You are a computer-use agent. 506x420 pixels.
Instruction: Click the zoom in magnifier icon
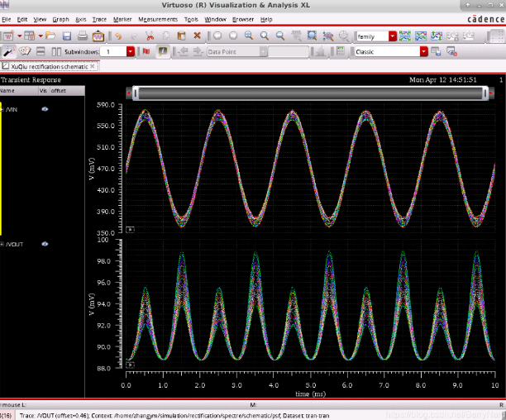pos(265,36)
